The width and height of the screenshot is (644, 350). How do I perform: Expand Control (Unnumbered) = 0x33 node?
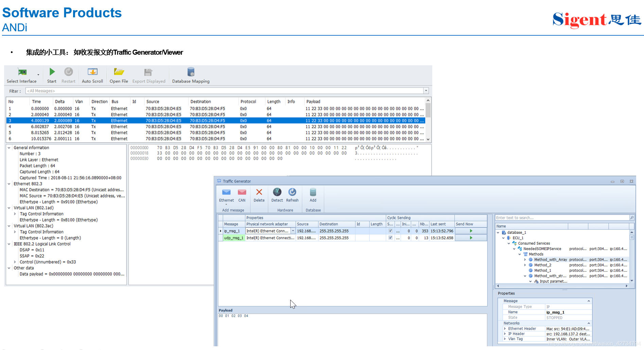coord(15,262)
